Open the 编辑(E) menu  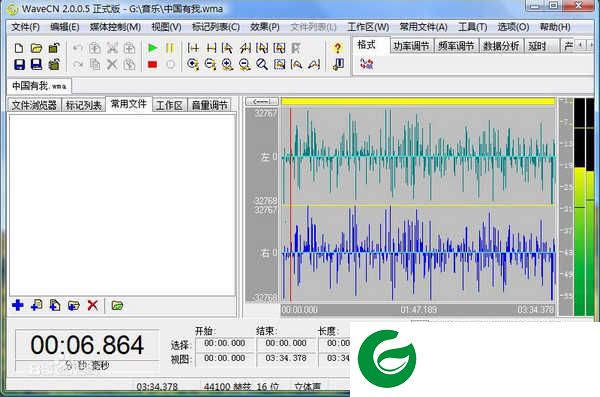point(65,27)
